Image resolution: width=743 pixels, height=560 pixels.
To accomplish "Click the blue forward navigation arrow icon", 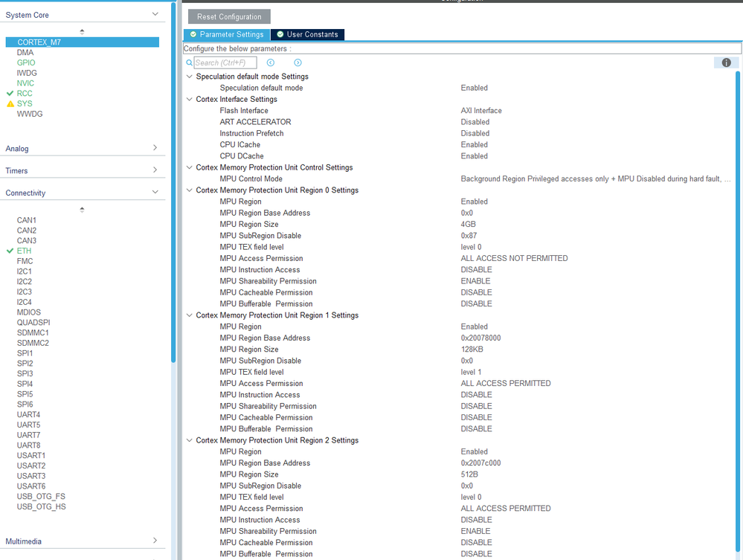I will [296, 62].
